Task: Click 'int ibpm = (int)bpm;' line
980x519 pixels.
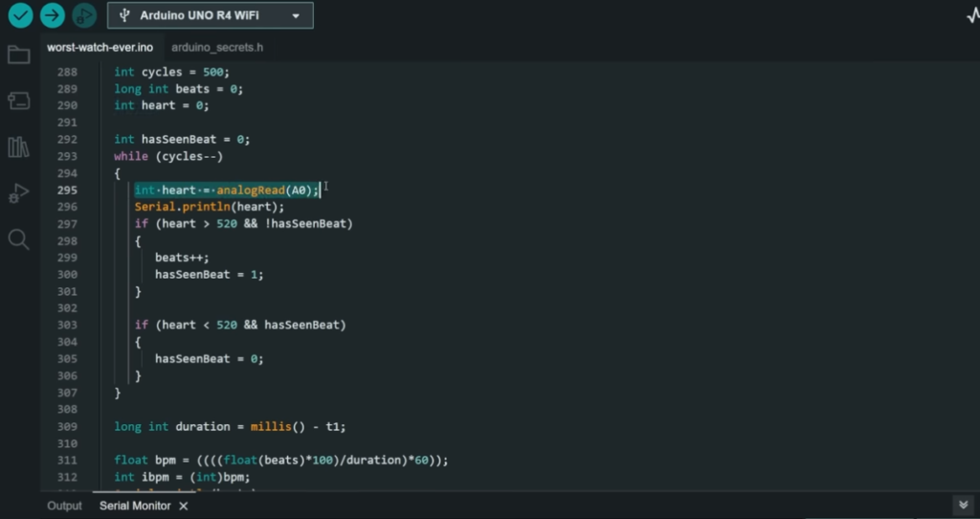Action: coord(182,477)
